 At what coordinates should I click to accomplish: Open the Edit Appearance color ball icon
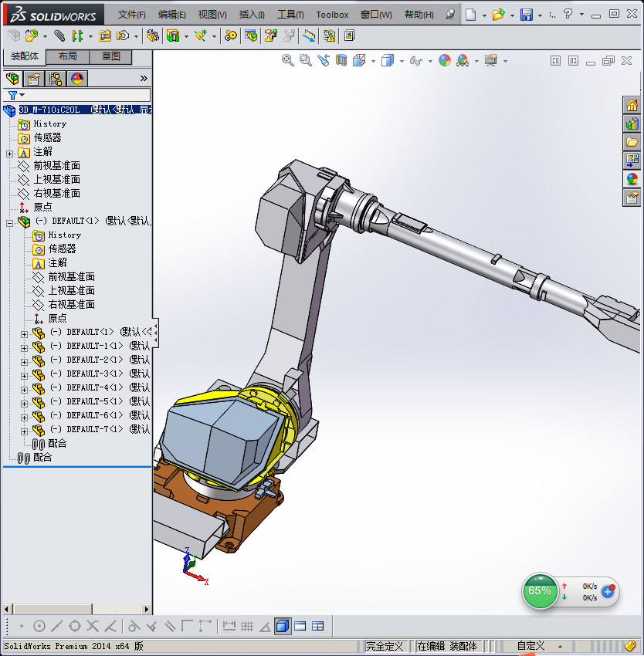445,61
